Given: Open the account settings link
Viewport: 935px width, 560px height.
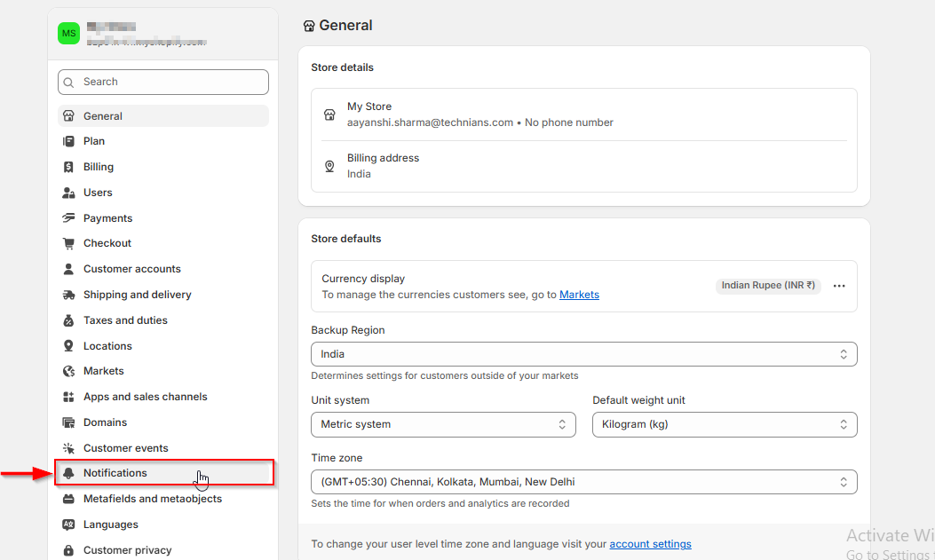Looking at the screenshot, I should 650,544.
